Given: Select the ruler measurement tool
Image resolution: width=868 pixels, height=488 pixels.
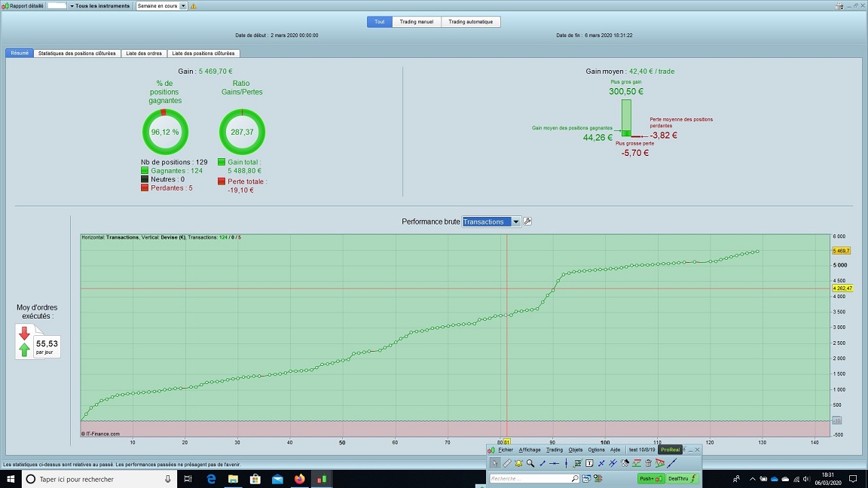Looking at the screenshot, I should tap(506, 463).
